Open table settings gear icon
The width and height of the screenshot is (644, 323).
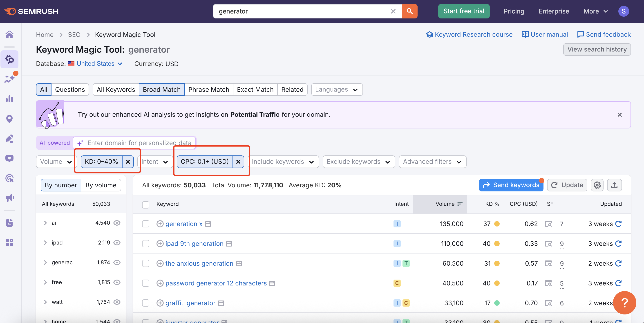[597, 185]
